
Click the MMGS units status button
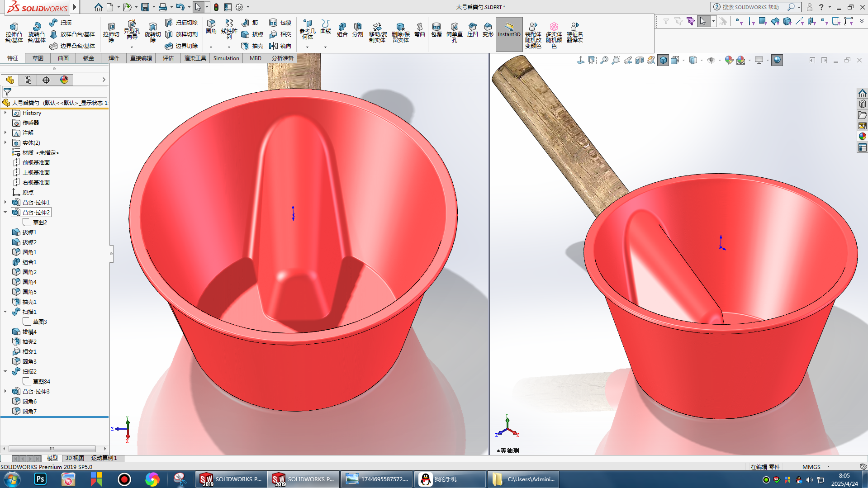[811, 467]
